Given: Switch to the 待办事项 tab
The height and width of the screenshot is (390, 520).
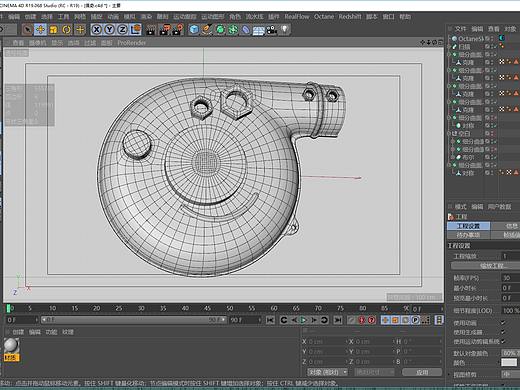Looking at the screenshot, I should pos(468,235).
